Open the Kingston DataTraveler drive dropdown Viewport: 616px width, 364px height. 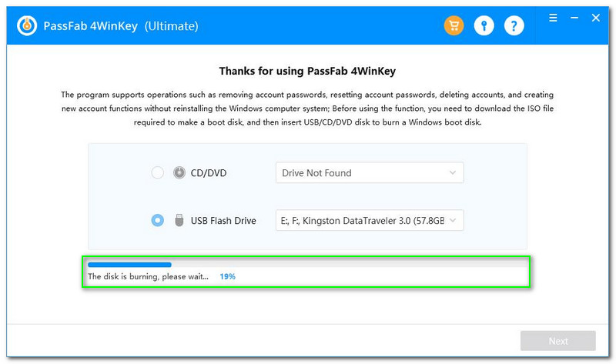pos(370,220)
